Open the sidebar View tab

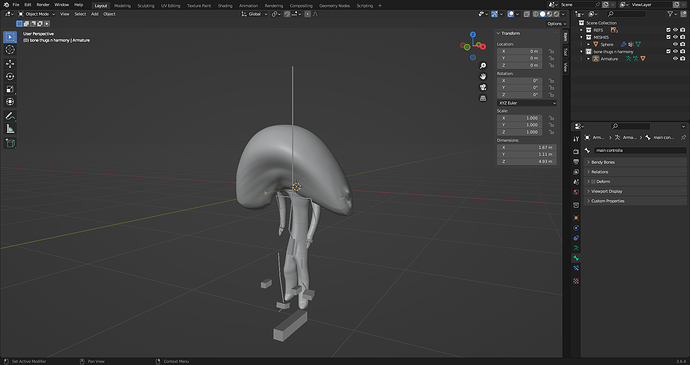coord(565,67)
